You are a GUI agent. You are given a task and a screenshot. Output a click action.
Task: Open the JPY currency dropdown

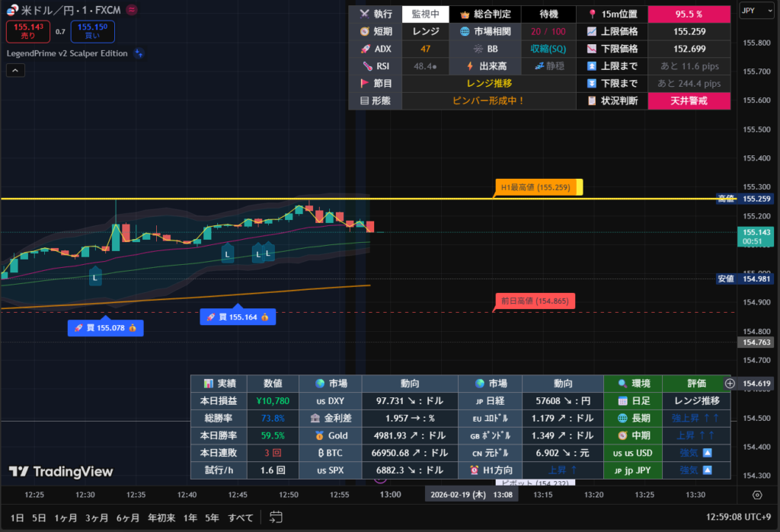(756, 11)
